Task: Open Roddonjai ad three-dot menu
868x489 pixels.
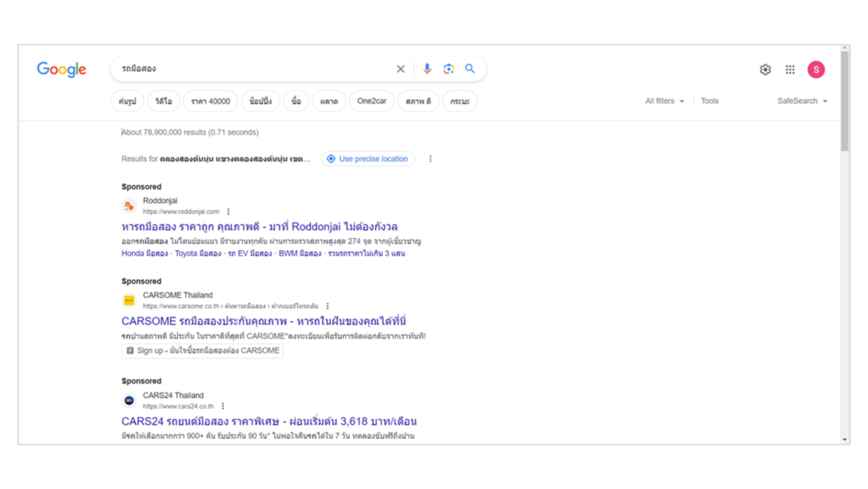Action: click(228, 212)
